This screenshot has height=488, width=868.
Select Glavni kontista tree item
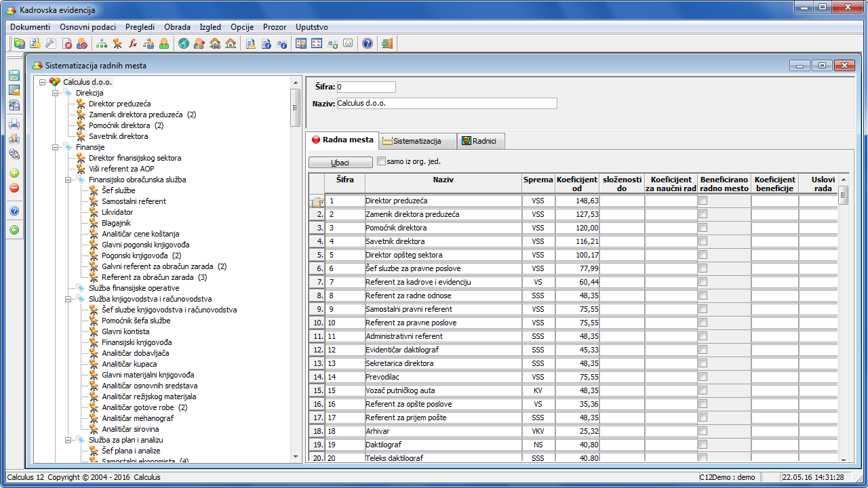pyautogui.click(x=125, y=331)
